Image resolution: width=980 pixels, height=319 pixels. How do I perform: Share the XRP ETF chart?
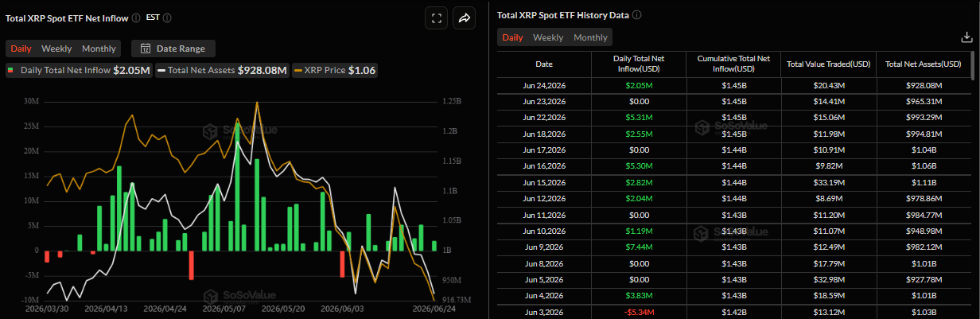(465, 18)
